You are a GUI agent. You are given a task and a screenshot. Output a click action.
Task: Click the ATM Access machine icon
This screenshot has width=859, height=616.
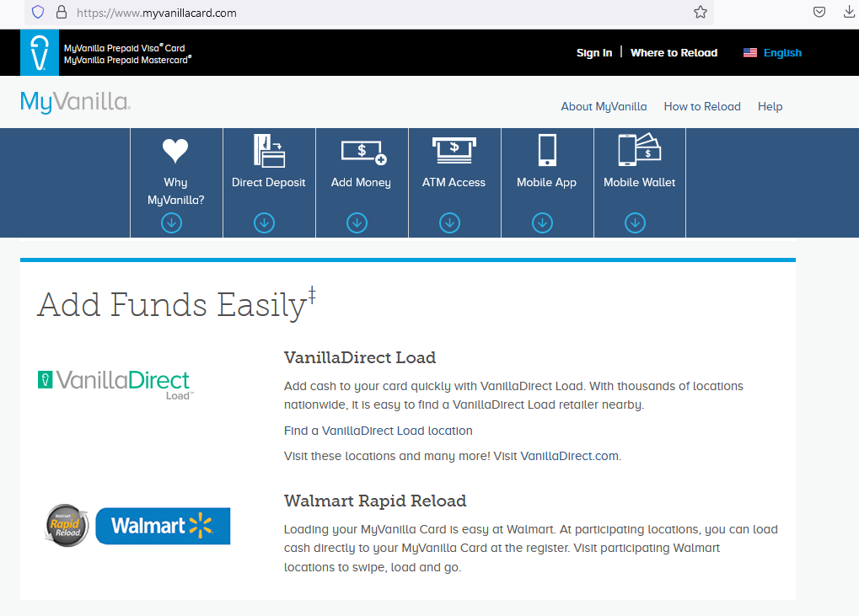[x=454, y=150]
